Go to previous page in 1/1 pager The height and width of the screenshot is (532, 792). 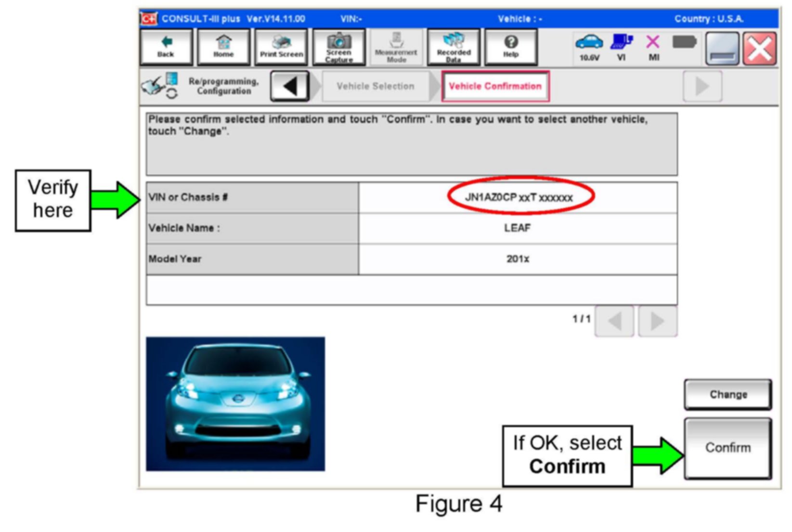click(614, 321)
